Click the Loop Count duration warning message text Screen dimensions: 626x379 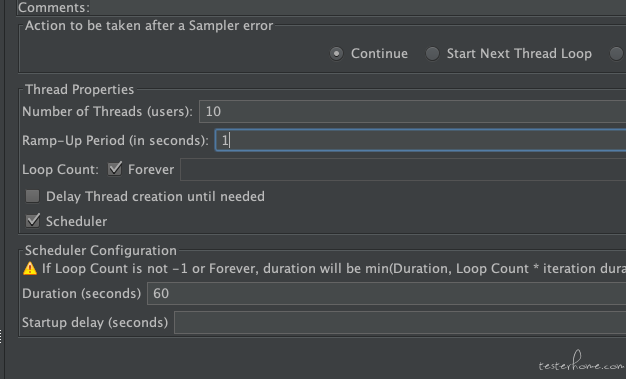point(334,269)
